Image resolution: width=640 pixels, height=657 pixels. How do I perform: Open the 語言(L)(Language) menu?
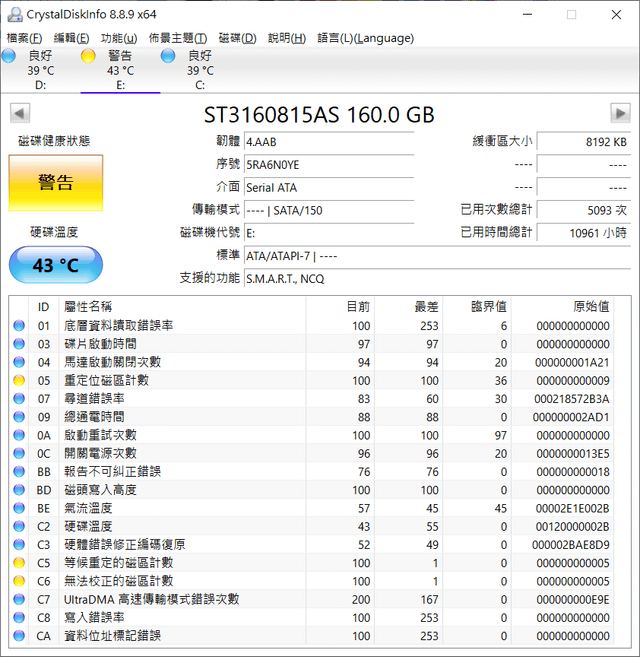[x=365, y=38]
